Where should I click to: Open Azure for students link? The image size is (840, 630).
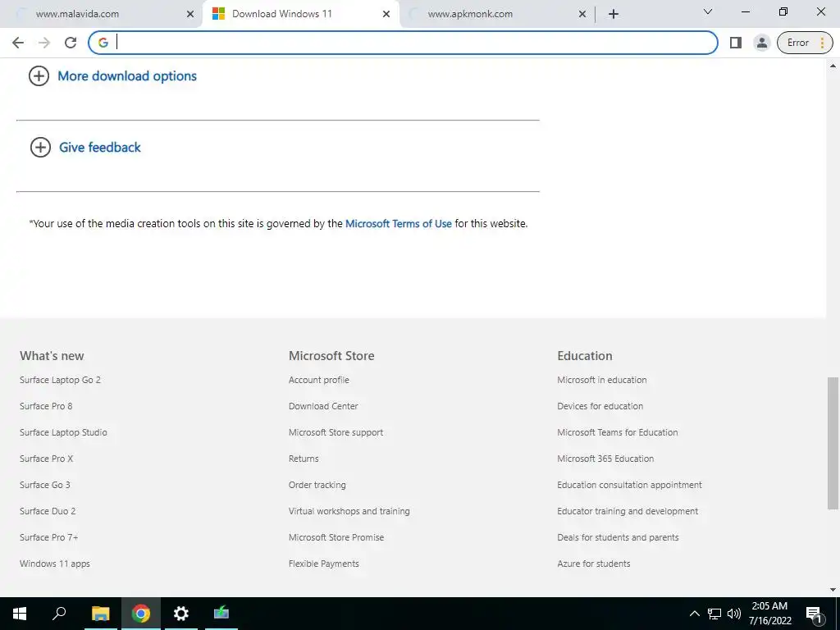pos(594,564)
